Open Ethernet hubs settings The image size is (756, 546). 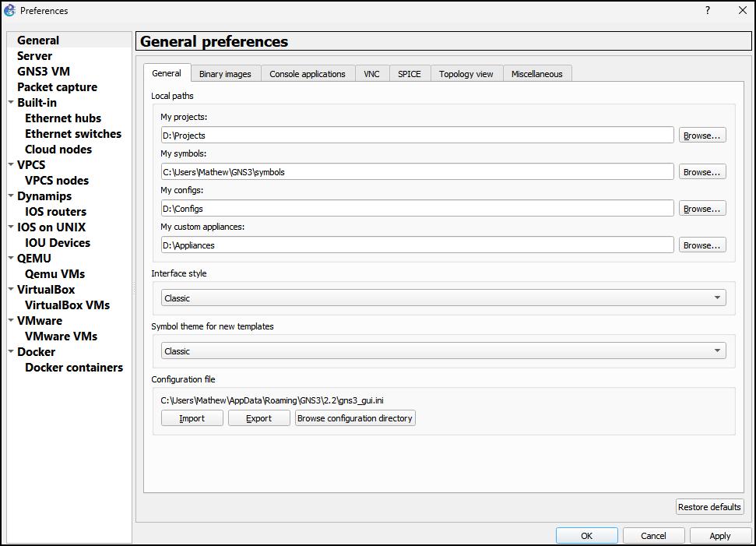63,118
